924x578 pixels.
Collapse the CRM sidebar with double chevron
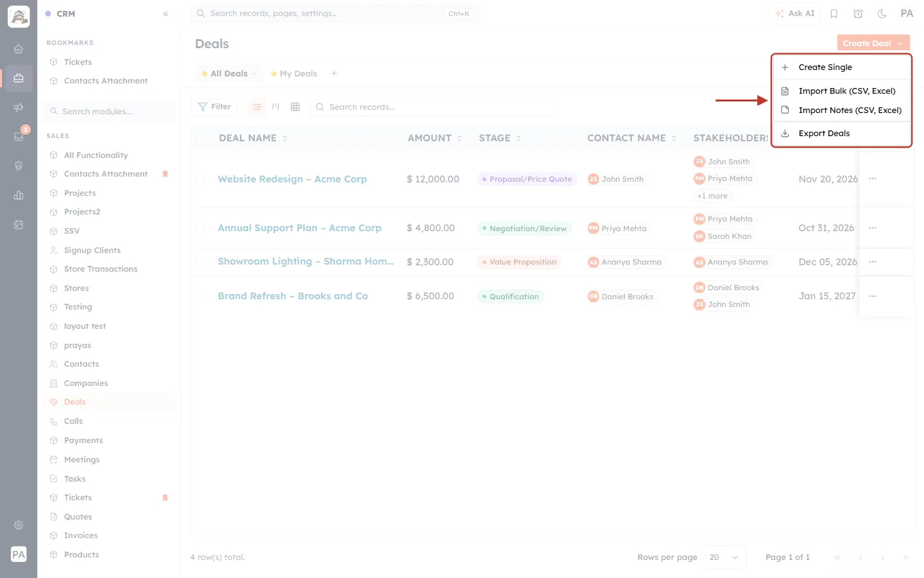point(166,13)
